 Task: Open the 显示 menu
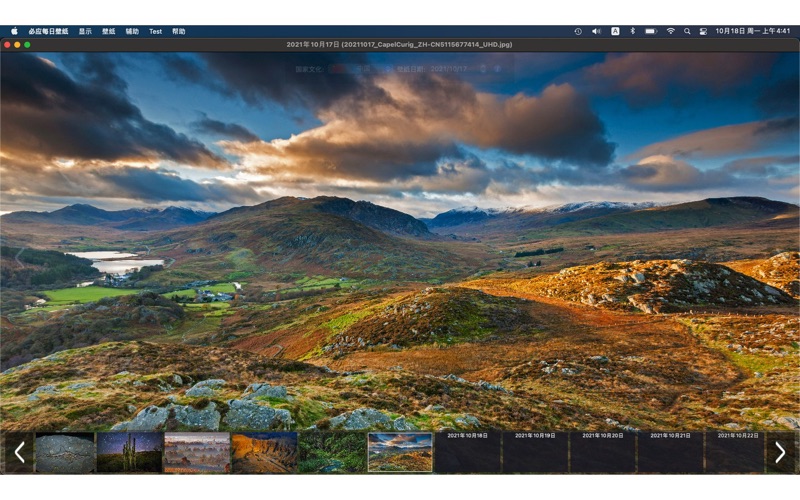[x=85, y=31]
